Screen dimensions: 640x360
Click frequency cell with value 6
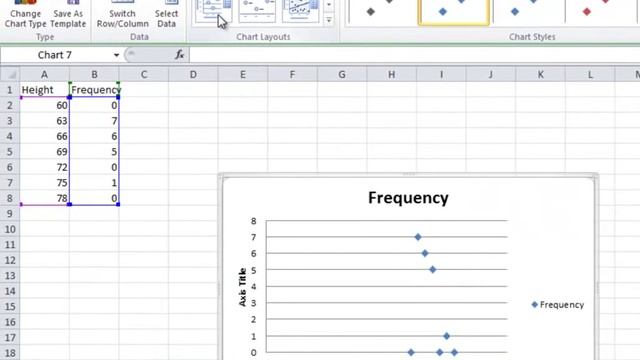tap(94, 136)
